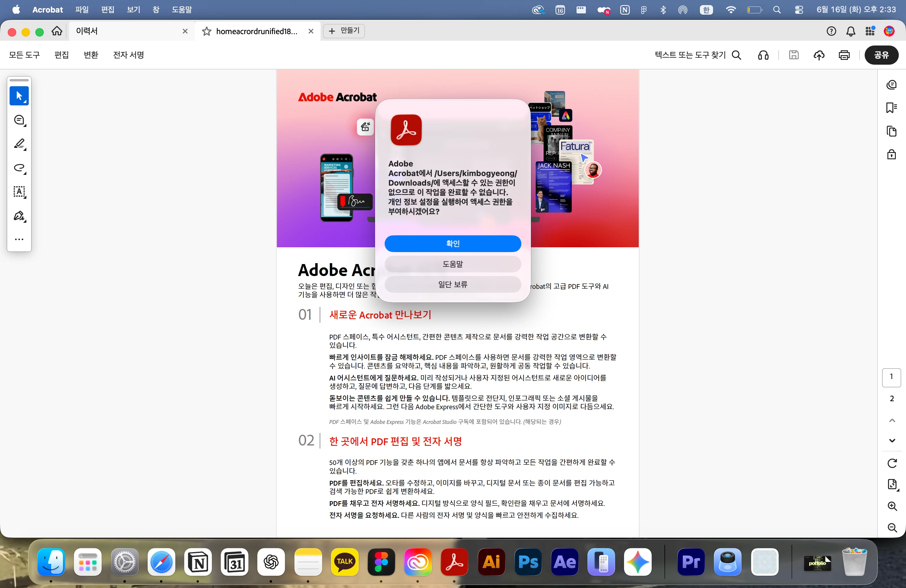Open KakaoTalk from the Dock
This screenshot has width=906, height=588.
point(345,562)
